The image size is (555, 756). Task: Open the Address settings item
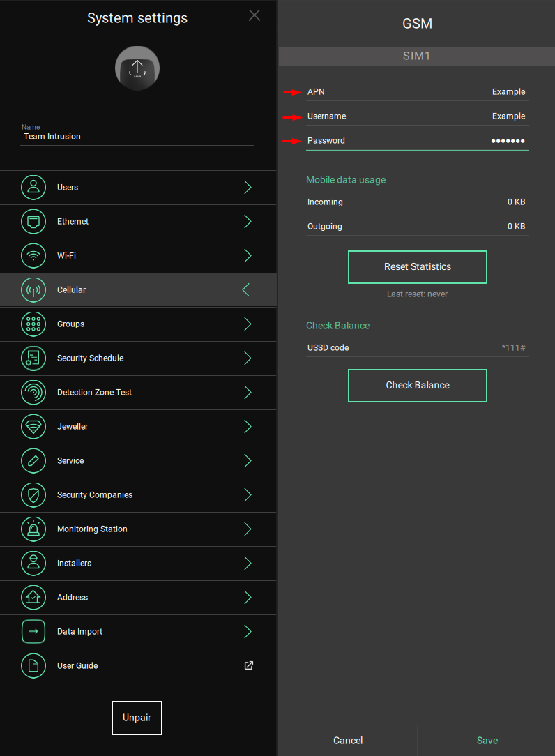click(138, 598)
